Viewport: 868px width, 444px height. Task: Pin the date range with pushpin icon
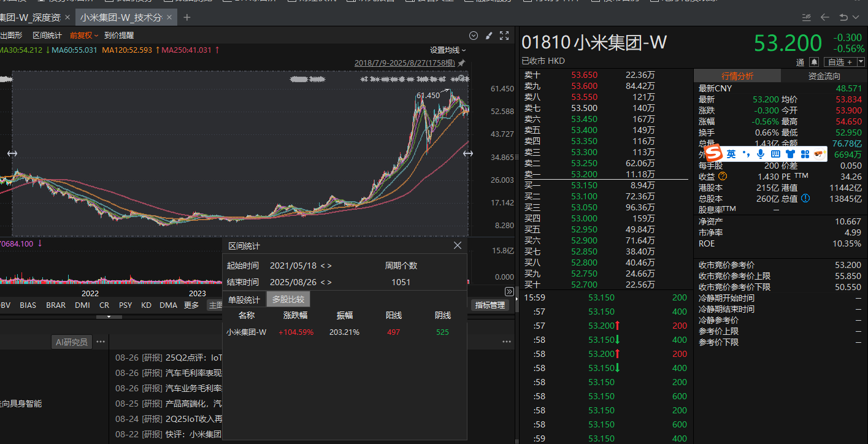coord(461,63)
